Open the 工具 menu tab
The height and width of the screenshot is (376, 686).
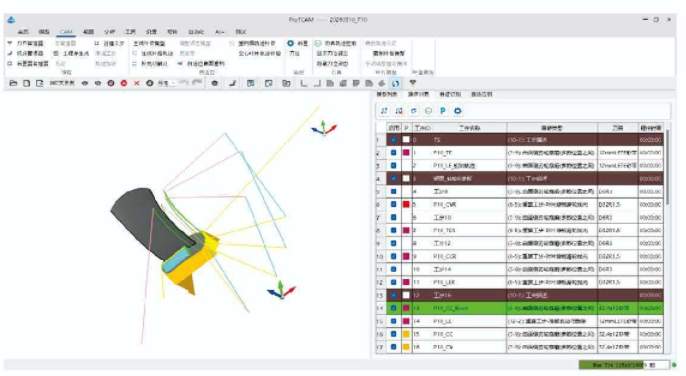[x=130, y=32]
